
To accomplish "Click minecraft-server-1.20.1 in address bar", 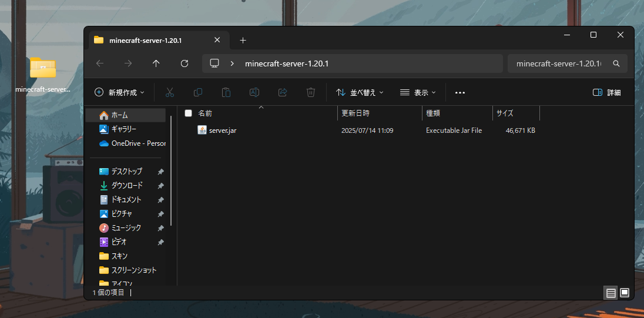I will tap(286, 63).
